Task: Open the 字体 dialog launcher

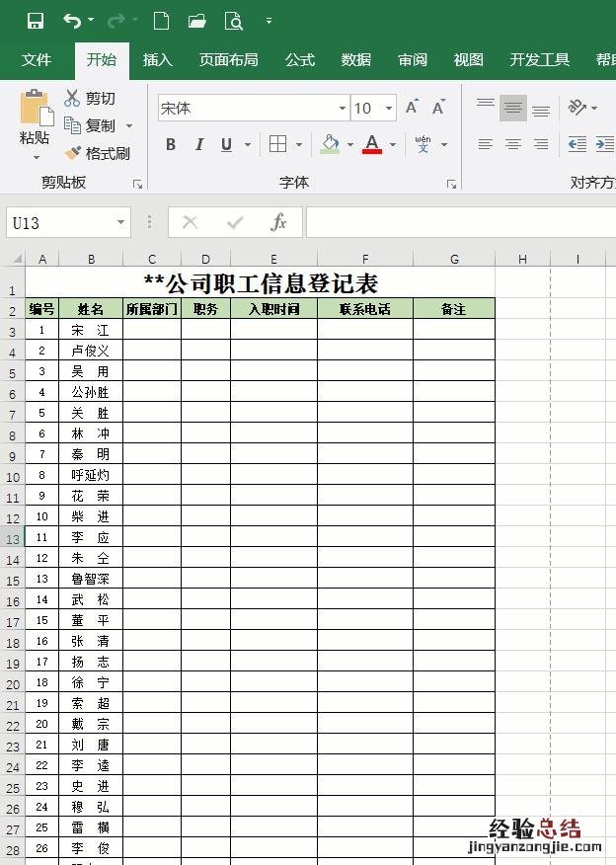Action: [452, 184]
